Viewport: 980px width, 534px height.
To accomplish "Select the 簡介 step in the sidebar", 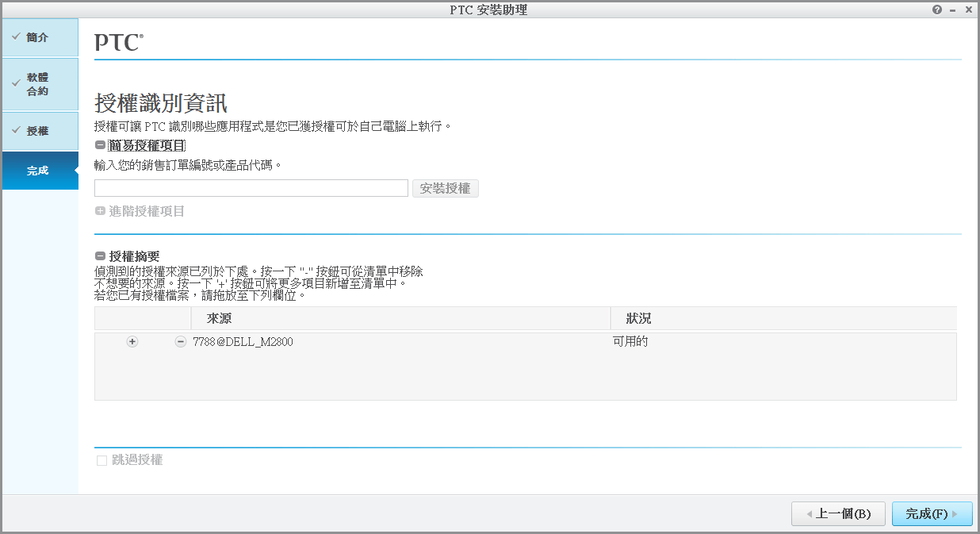I will pyautogui.click(x=40, y=36).
